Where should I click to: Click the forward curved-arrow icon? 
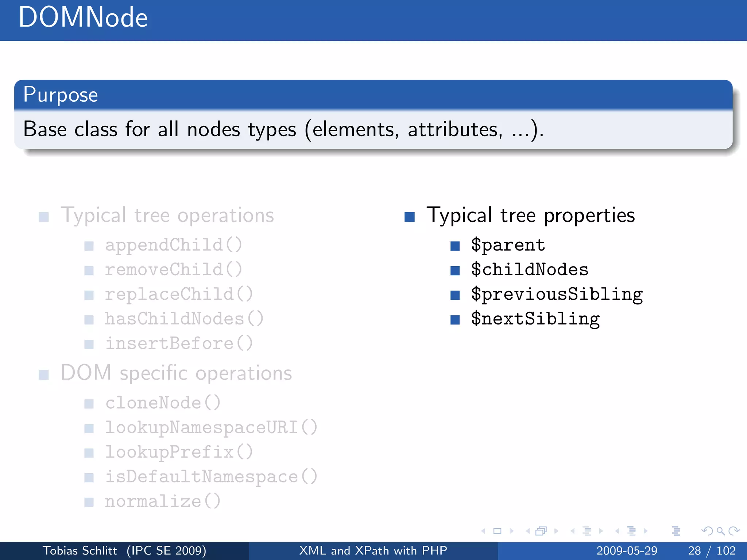(x=734, y=531)
